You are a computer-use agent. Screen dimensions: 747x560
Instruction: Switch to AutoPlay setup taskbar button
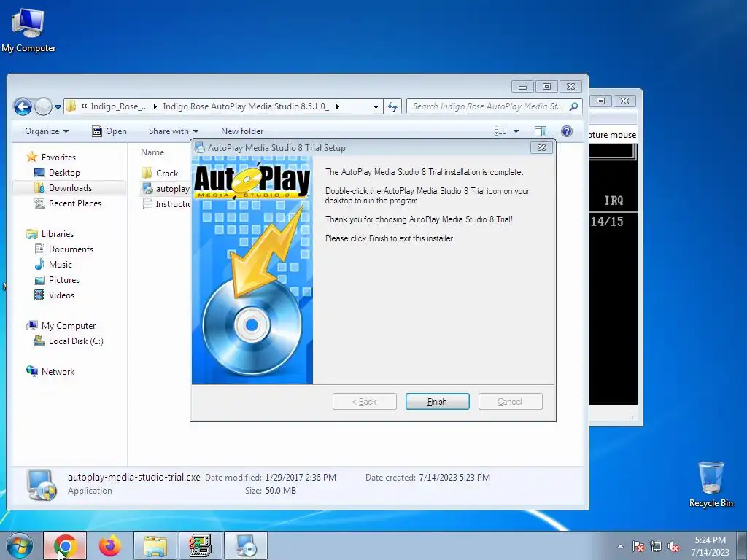coord(246,545)
